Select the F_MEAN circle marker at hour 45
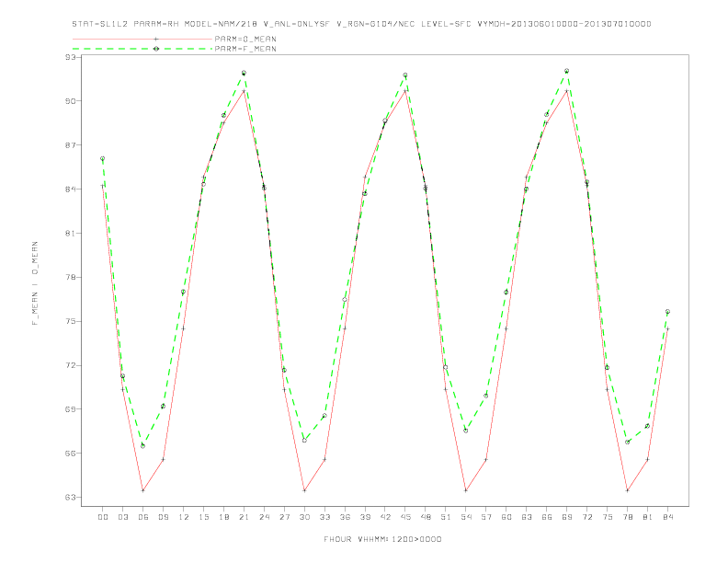This screenshot has height=563, width=728. tap(405, 75)
